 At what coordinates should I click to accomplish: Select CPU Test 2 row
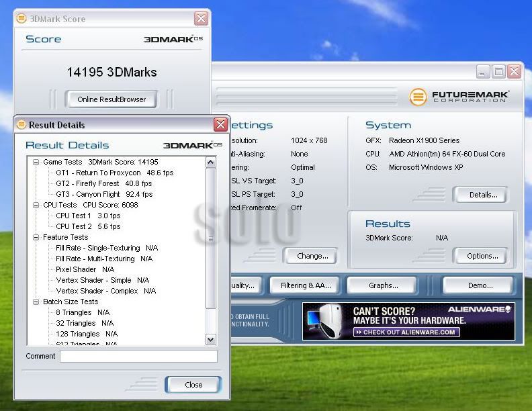pyautogui.click(x=88, y=226)
